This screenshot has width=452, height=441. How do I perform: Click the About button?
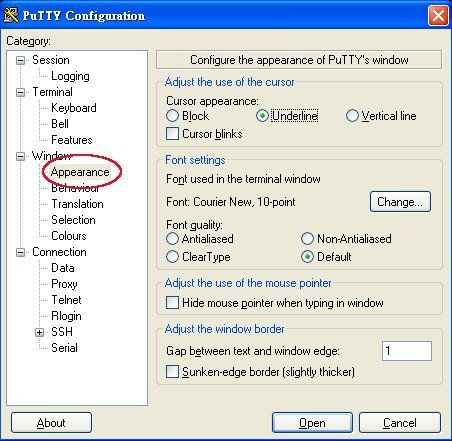pyautogui.click(x=51, y=423)
